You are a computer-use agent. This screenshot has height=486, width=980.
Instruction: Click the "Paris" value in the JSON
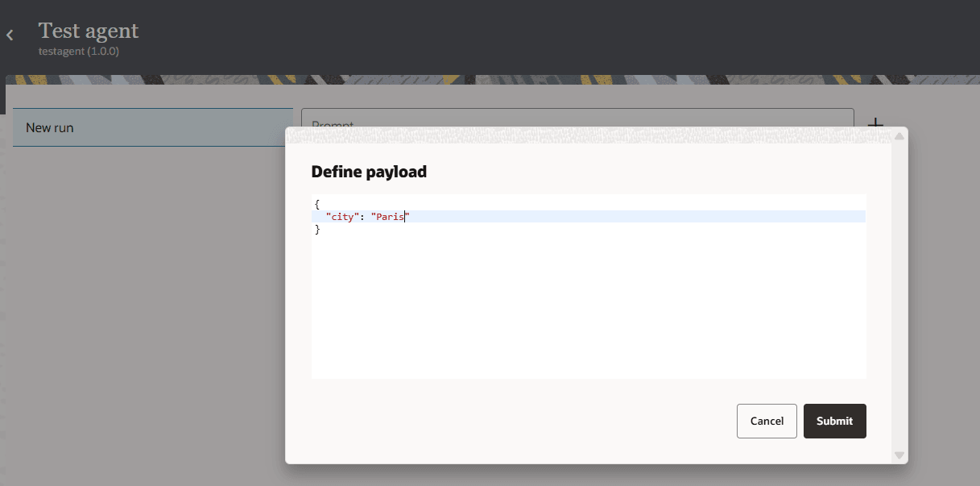(390, 216)
